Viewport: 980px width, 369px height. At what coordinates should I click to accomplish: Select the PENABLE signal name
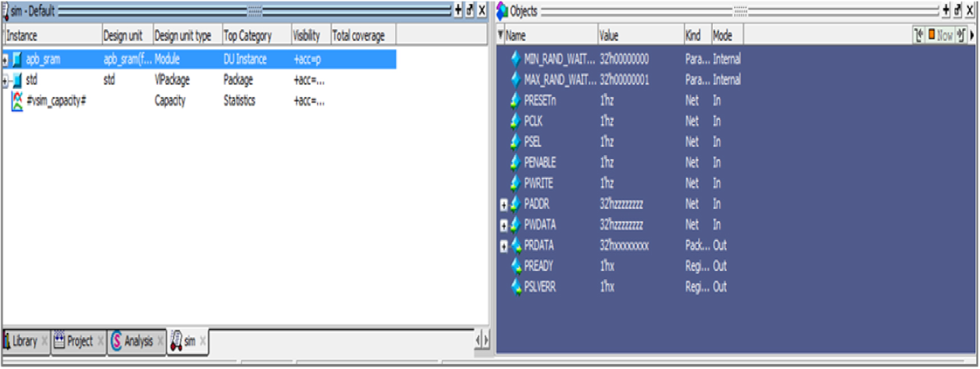click(x=540, y=163)
